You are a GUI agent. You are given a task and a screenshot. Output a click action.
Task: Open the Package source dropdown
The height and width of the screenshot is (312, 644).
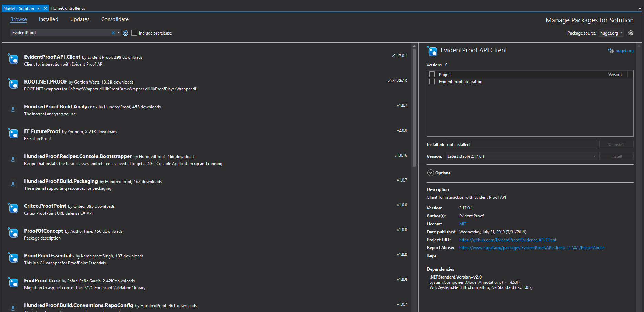coord(611,33)
